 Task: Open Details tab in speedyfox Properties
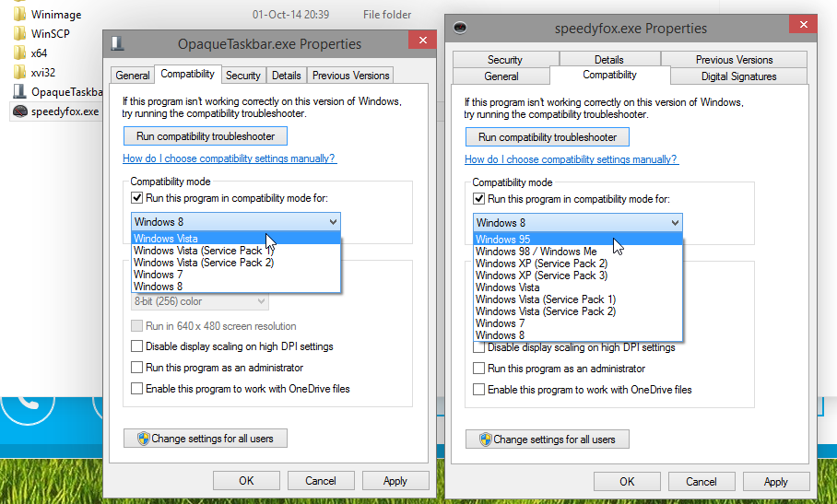pyautogui.click(x=609, y=59)
